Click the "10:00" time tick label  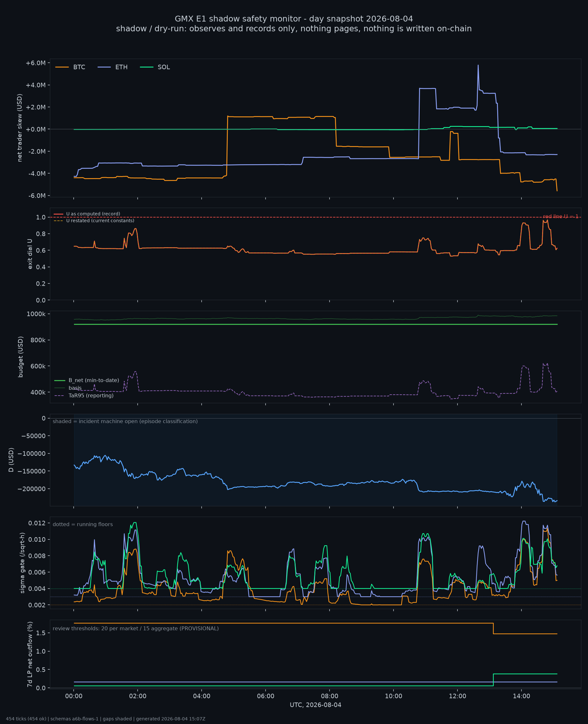394,696
